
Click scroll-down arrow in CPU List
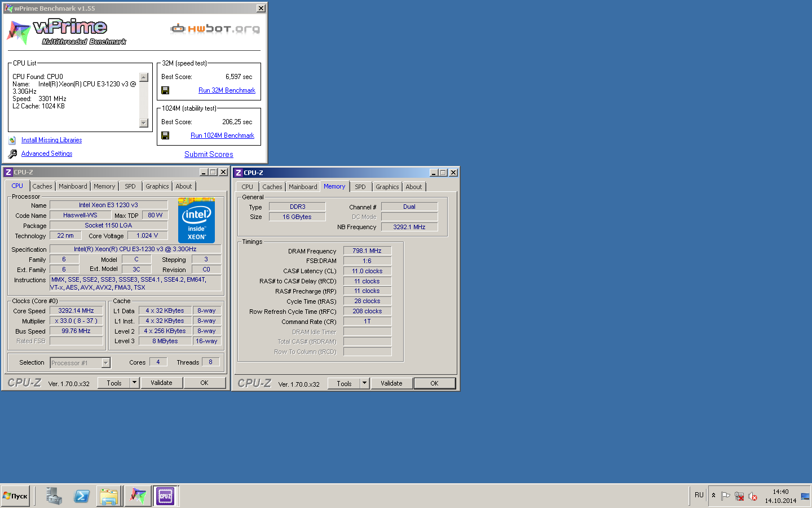pyautogui.click(x=144, y=123)
